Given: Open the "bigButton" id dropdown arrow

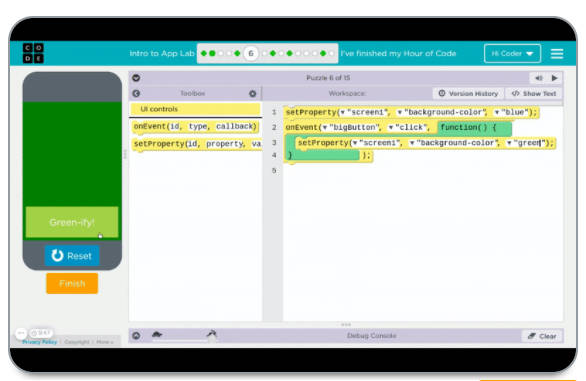Looking at the screenshot, I should pyautogui.click(x=324, y=127).
